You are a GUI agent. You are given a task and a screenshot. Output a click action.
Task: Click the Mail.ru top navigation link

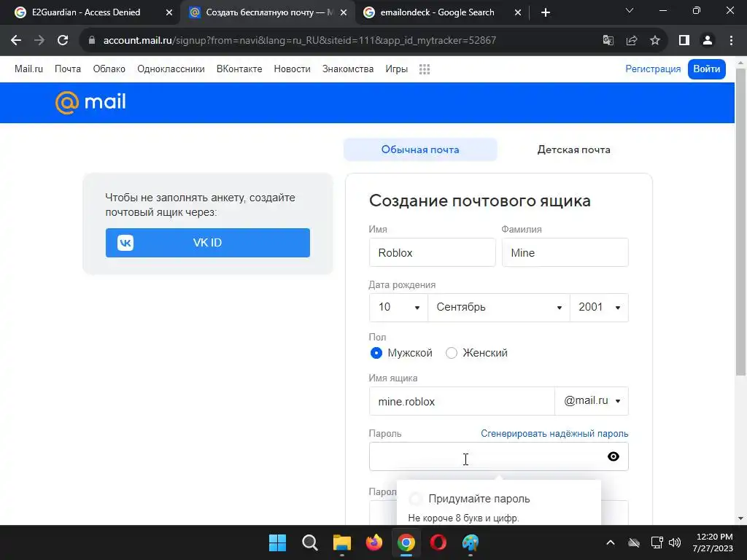(28, 69)
